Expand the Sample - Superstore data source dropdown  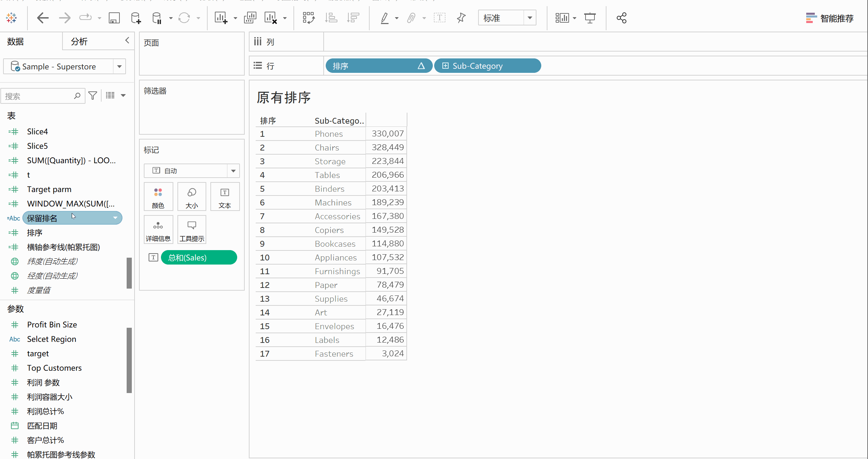pyautogui.click(x=119, y=67)
